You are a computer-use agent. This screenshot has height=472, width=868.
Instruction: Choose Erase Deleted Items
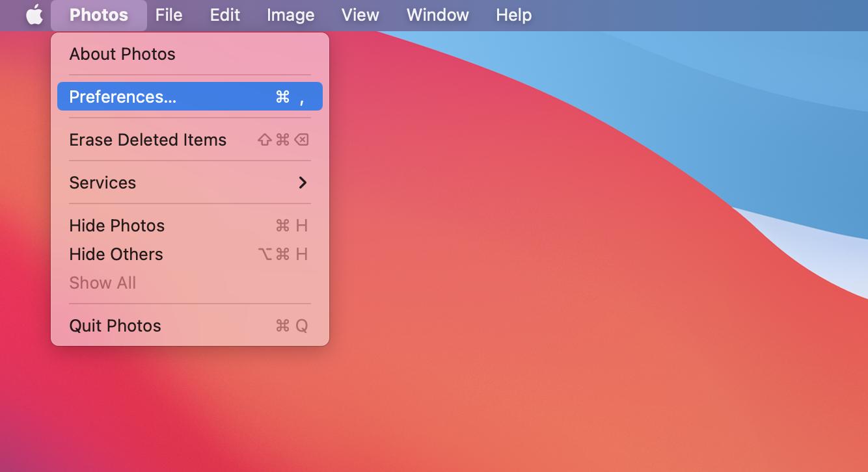pyautogui.click(x=148, y=140)
